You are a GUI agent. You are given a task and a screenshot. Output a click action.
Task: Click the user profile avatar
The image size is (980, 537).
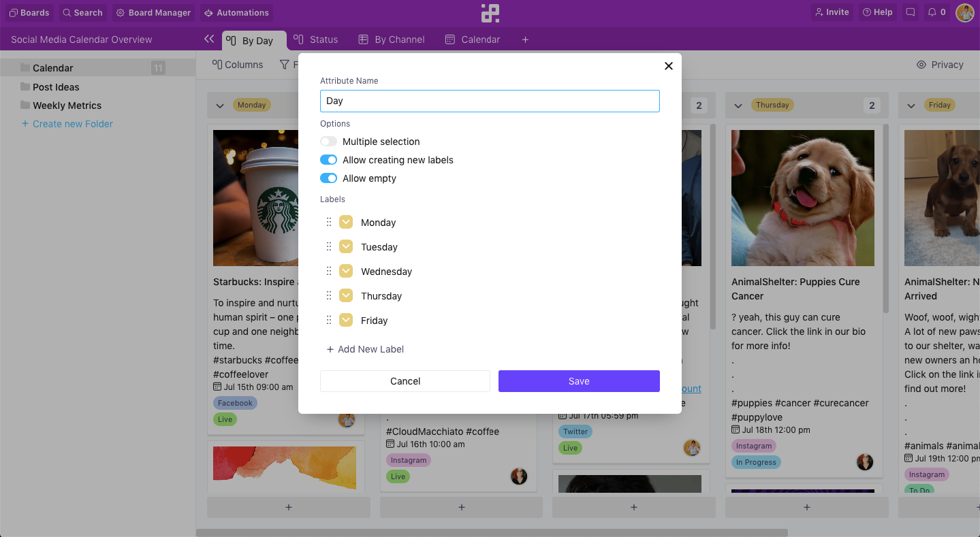[964, 12]
